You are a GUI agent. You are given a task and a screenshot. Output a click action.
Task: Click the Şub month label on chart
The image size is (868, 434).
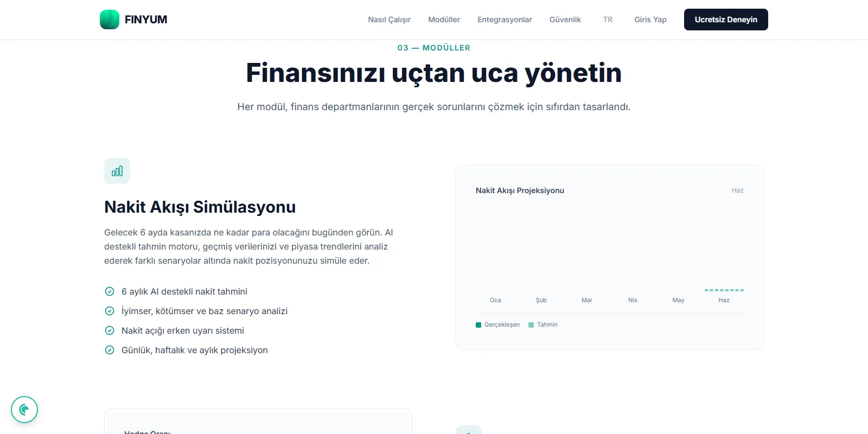coord(541,300)
